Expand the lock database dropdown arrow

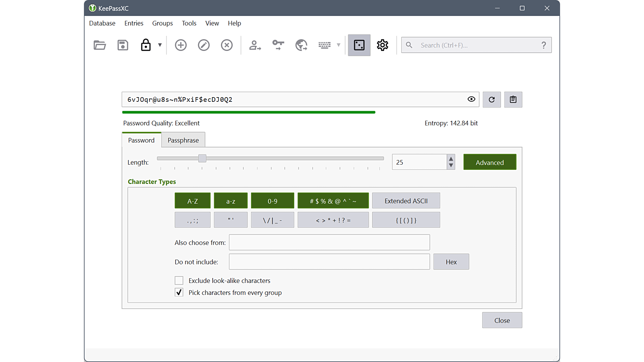tap(160, 45)
